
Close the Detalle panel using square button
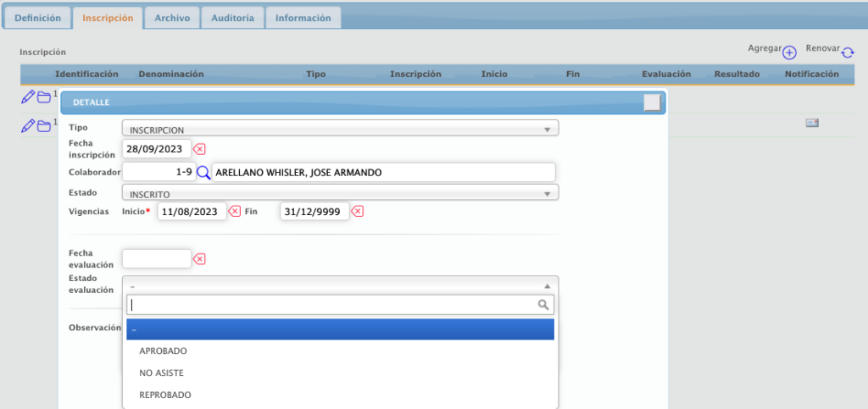pyautogui.click(x=652, y=102)
